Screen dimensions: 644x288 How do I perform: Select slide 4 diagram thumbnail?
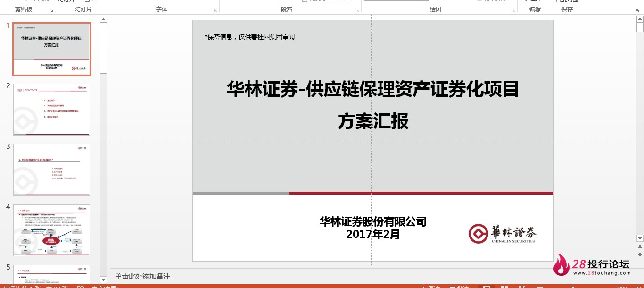(x=51, y=230)
